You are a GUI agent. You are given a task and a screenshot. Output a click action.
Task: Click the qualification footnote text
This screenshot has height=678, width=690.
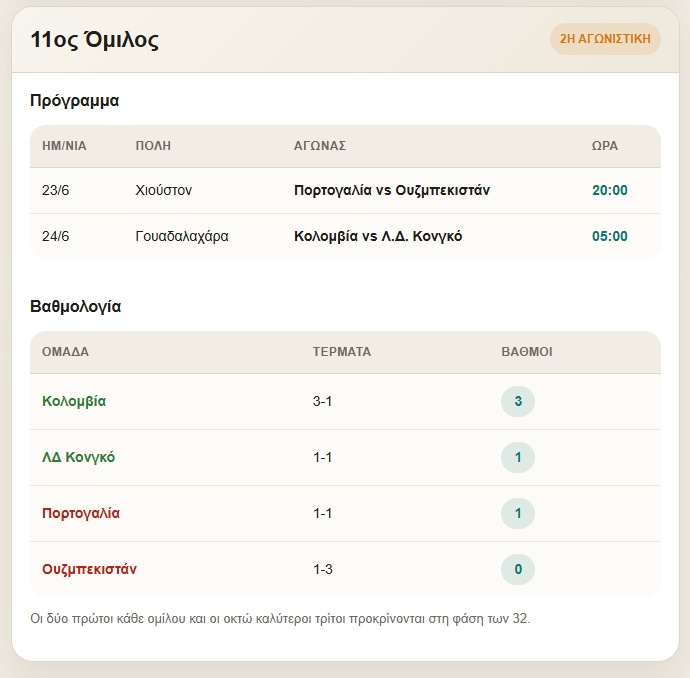[280, 619]
